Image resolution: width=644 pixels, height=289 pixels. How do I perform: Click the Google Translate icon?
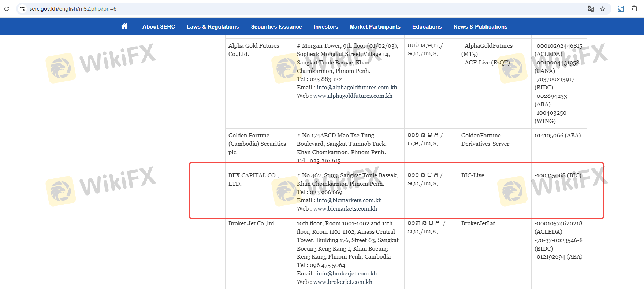pos(591,9)
